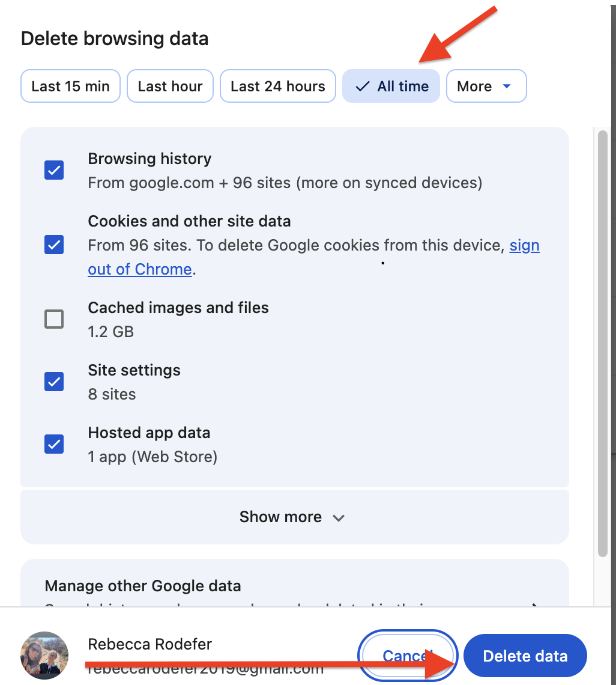Uncheck Cookies and other site data
Screen dimensions: 616x685
54,245
